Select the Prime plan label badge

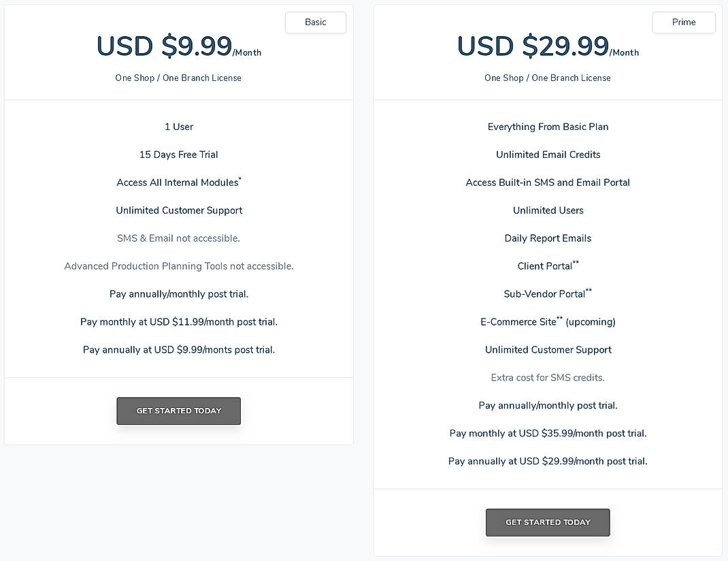click(x=683, y=22)
